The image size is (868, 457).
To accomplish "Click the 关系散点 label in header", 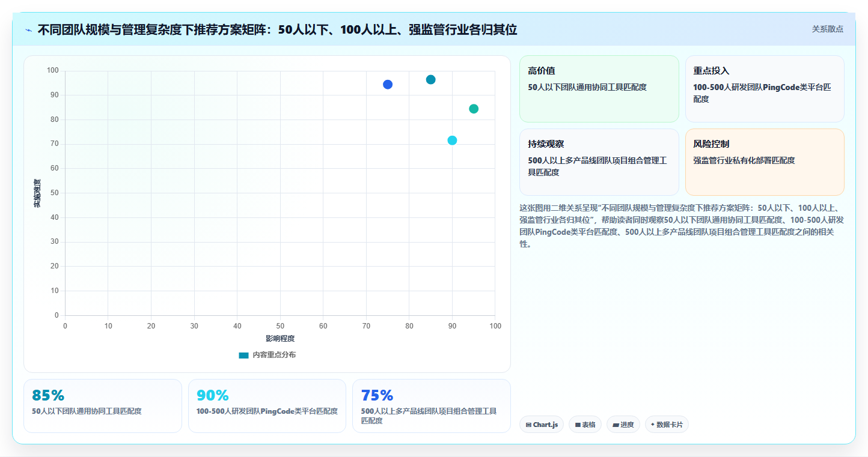I will click(827, 29).
